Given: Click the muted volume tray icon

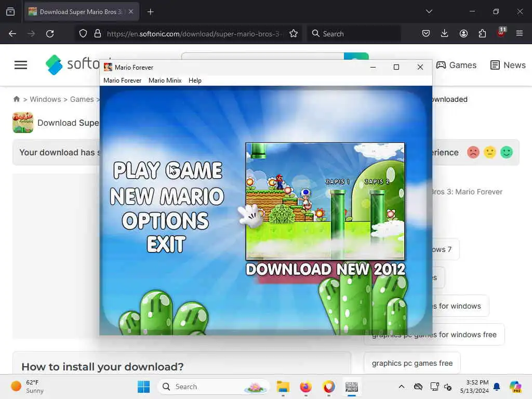Looking at the screenshot, I should click(448, 387).
